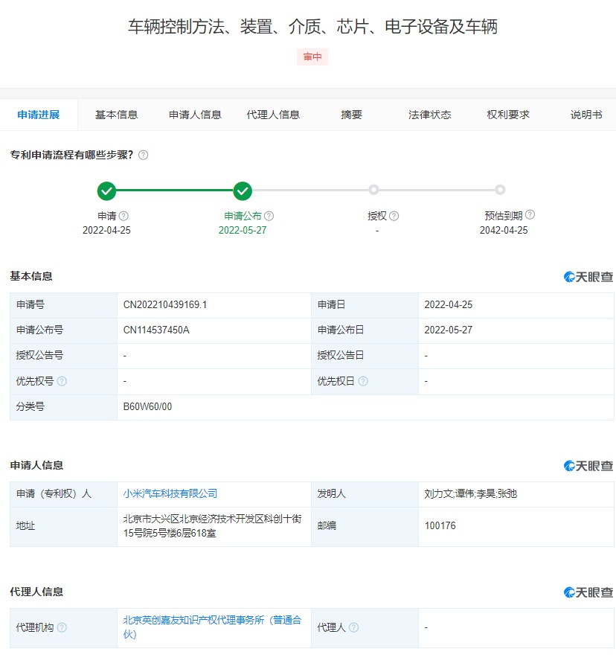The height and width of the screenshot is (672, 616).
Task: Click help icon beside 优先权日
Action: [363, 381]
